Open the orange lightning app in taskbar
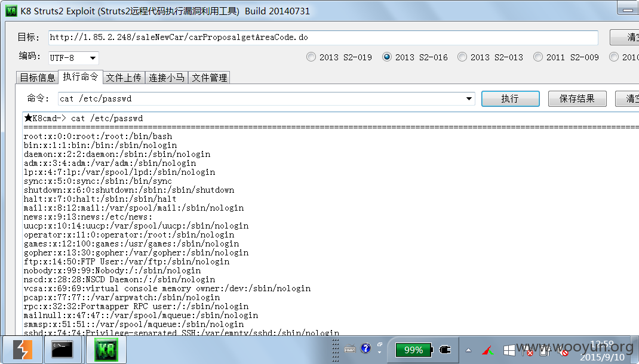Image resolution: width=639 pixels, height=364 pixels. pyautogui.click(x=23, y=350)
